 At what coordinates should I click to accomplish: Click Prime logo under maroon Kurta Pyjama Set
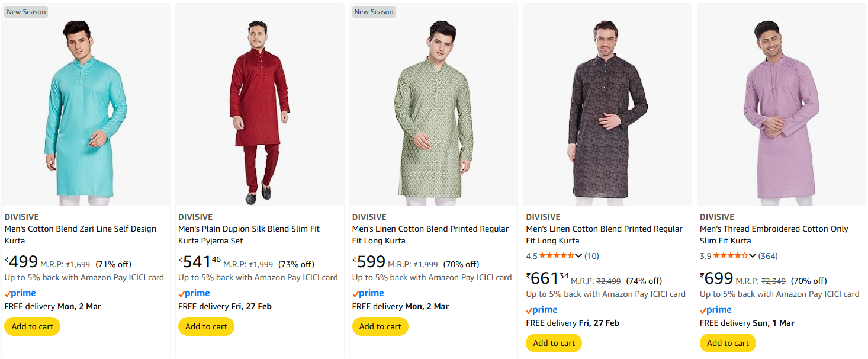[194, 293]
